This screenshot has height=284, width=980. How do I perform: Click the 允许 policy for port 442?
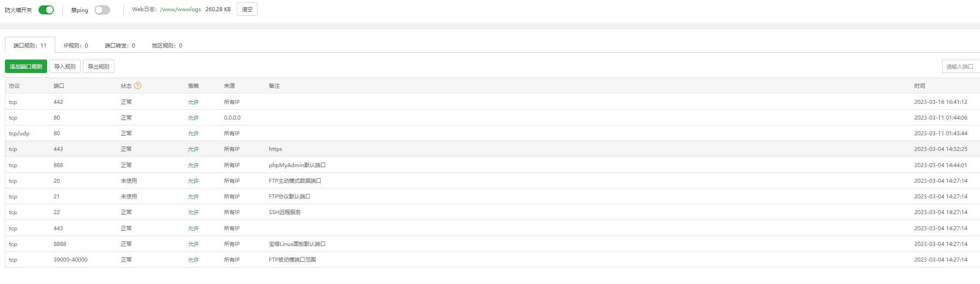(x=193, y=102)
